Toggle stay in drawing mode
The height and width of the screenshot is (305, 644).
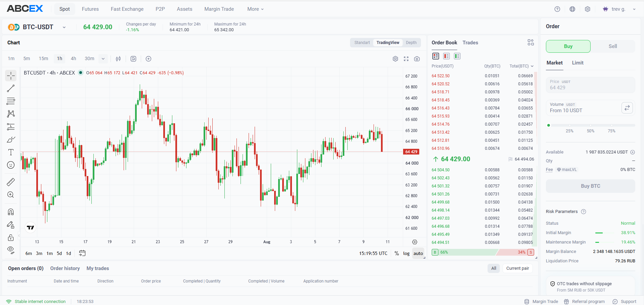click(11, 225)
